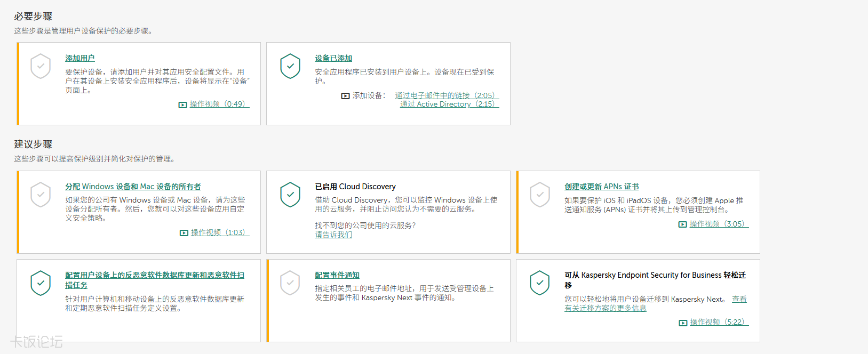Open the 通过电子邮件中的链接 (2:05) video link

(447, 95)
